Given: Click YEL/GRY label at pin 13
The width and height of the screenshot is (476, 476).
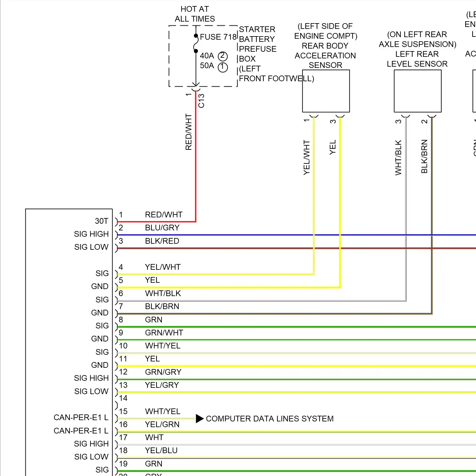Looking at the screenshot, I should pyautogui.click(x=162, y=385).
